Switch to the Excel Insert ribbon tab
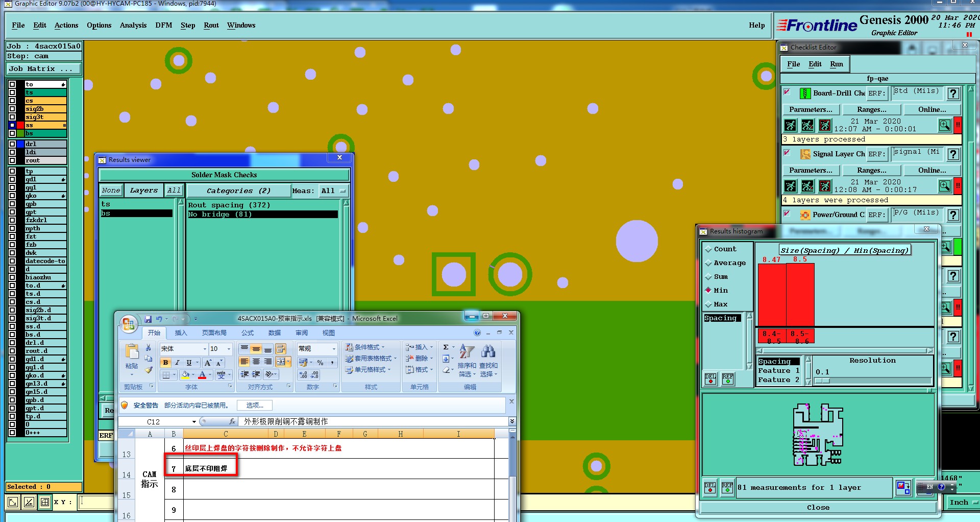Screen dimensions: 980x522 [181, 333]
